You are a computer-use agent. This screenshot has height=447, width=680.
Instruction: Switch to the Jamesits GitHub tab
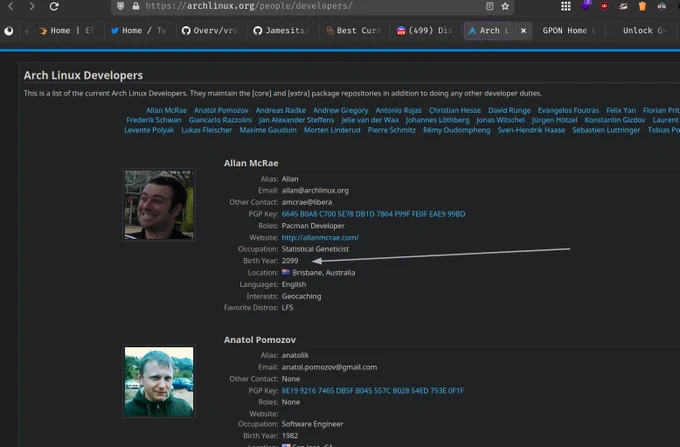tap(282, 31)
